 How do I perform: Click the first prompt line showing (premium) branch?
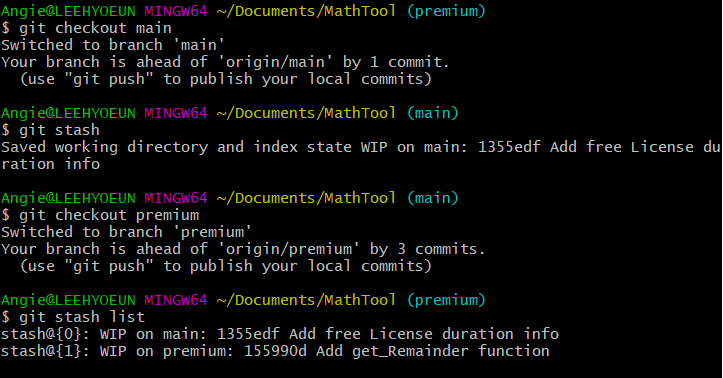click(x=243, y=11)
